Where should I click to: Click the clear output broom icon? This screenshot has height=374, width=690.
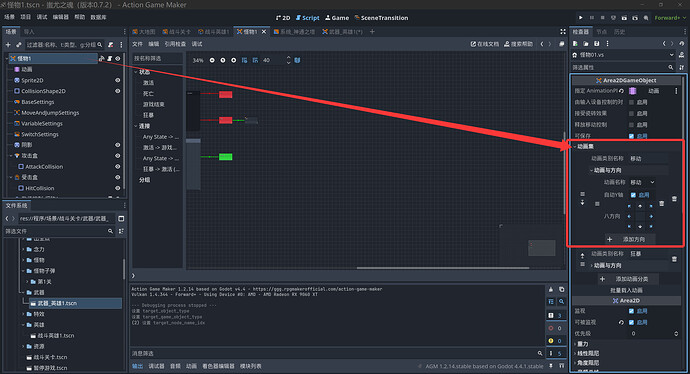551,290
